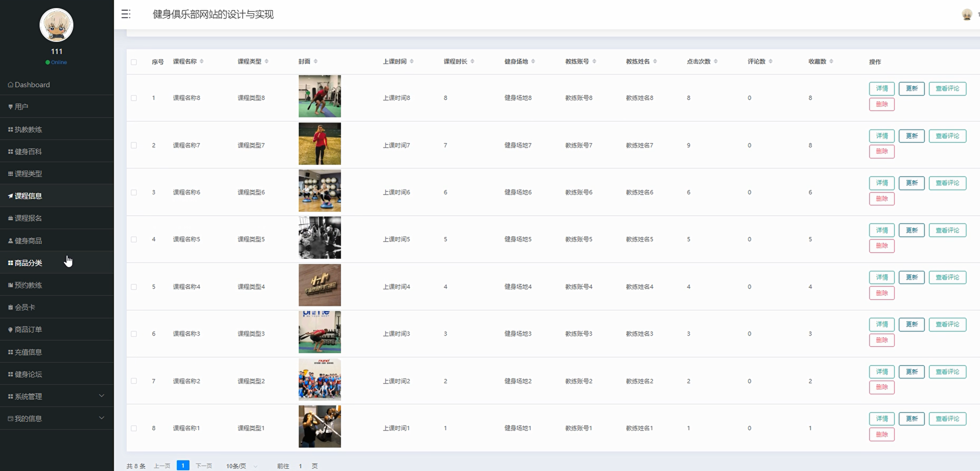Sort by 点击次数 column arrows
Image resolution: width=980 pixels, height=471 pixels.
pos(716,61)
